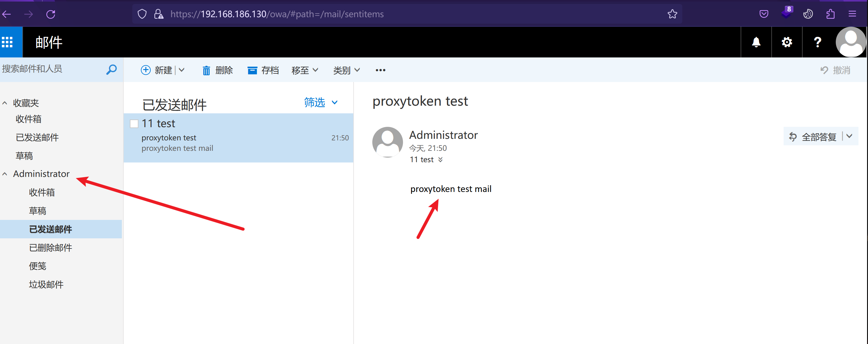
Task: Open the app launcher grid icon
Action: click(7, 42)
